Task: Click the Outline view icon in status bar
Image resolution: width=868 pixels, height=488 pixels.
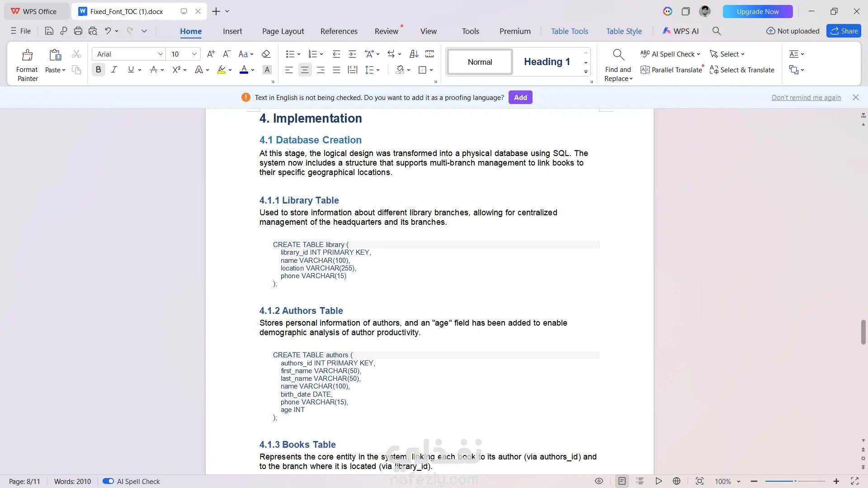Action: coord(640,481)
